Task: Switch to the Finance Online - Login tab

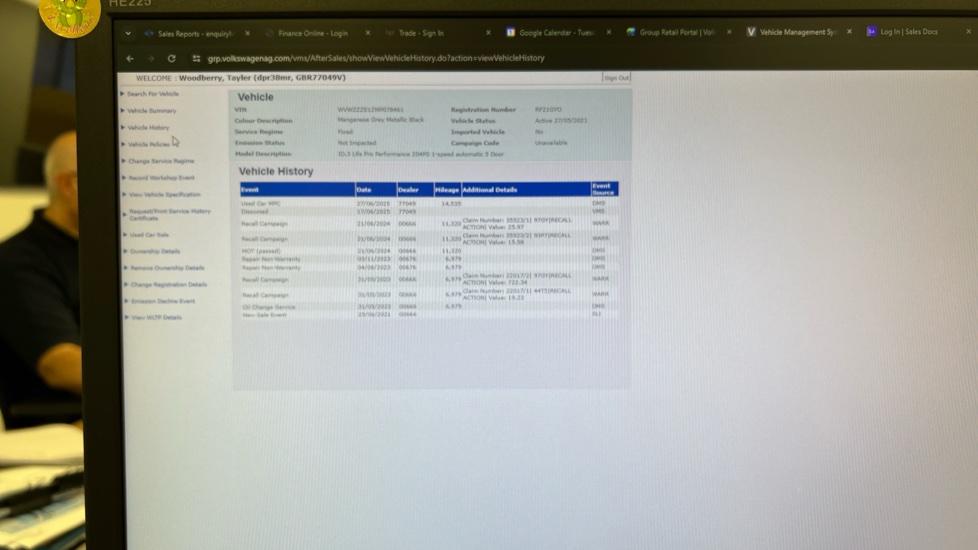Action: point(313,33)
